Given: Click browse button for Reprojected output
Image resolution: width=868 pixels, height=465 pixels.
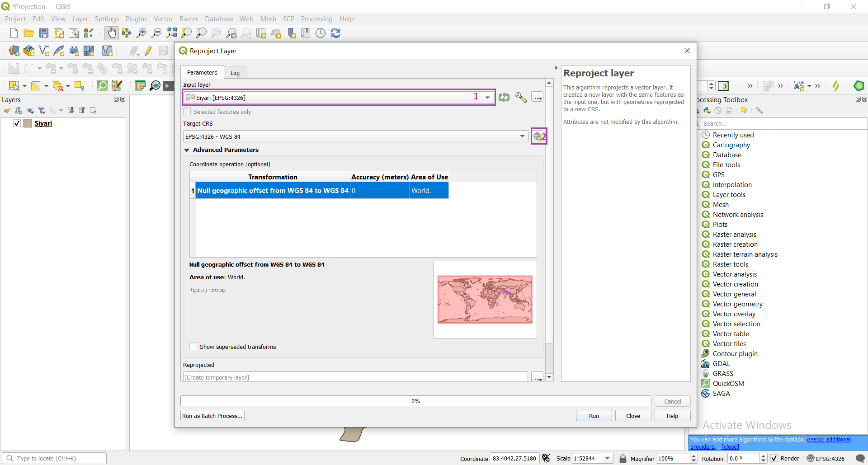Looking at the screenshot, I should coord(537,377).
